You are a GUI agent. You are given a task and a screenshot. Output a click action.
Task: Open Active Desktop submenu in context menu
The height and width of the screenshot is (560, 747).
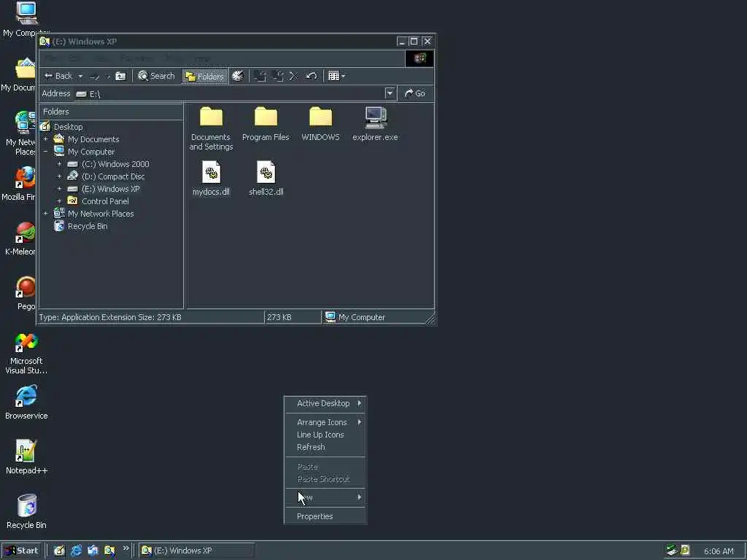coord(325,403)
